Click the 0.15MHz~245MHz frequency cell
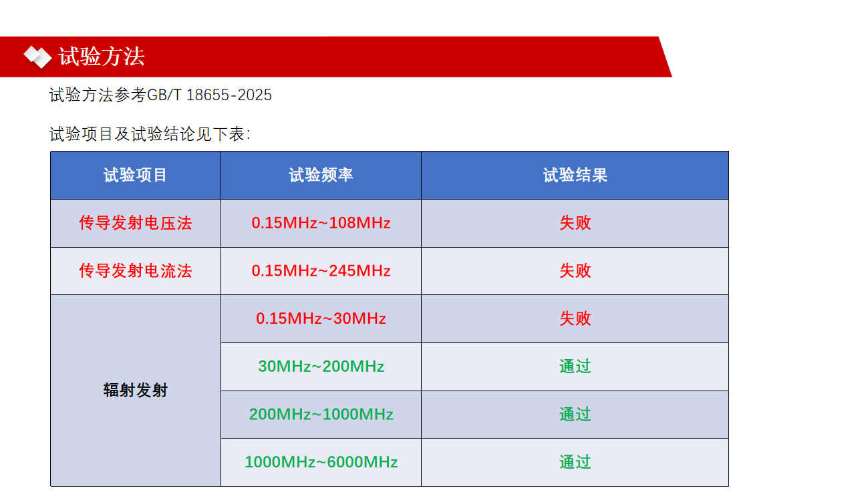Screen dimensions: 868x490 click(321, 271)
